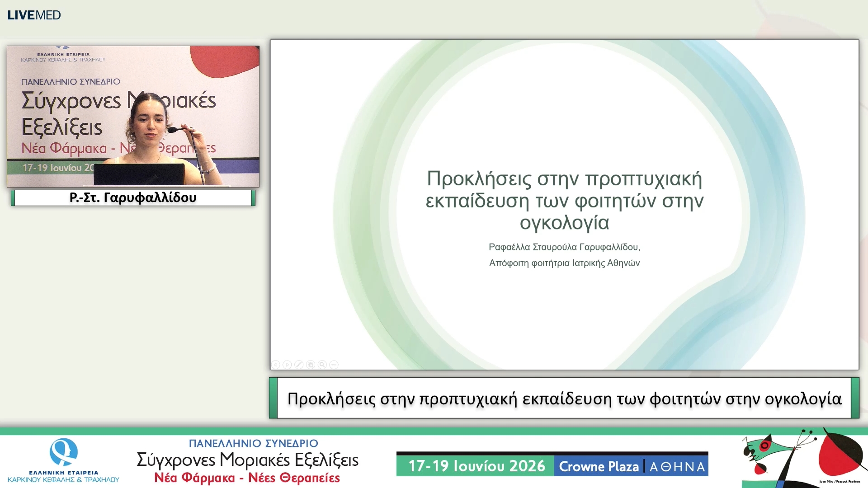
Task: Click the Crowne Plaza venue label
Action: click(x=599, y=467)
